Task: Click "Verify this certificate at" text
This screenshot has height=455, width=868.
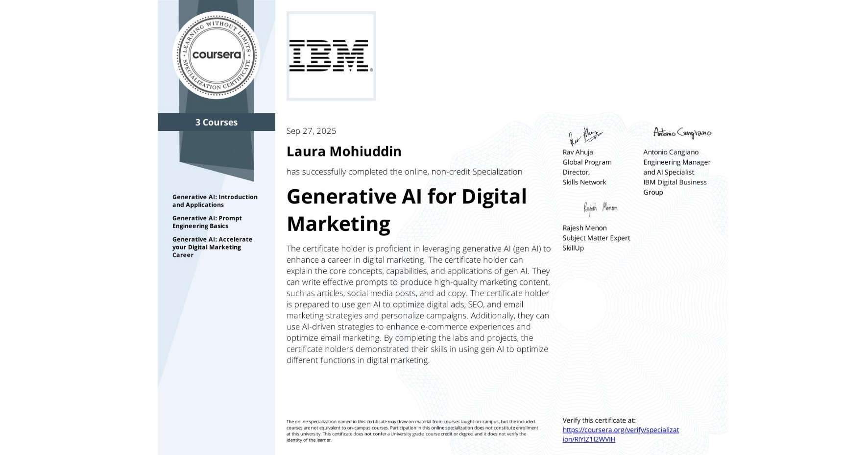Action: (x=599, y=420)
